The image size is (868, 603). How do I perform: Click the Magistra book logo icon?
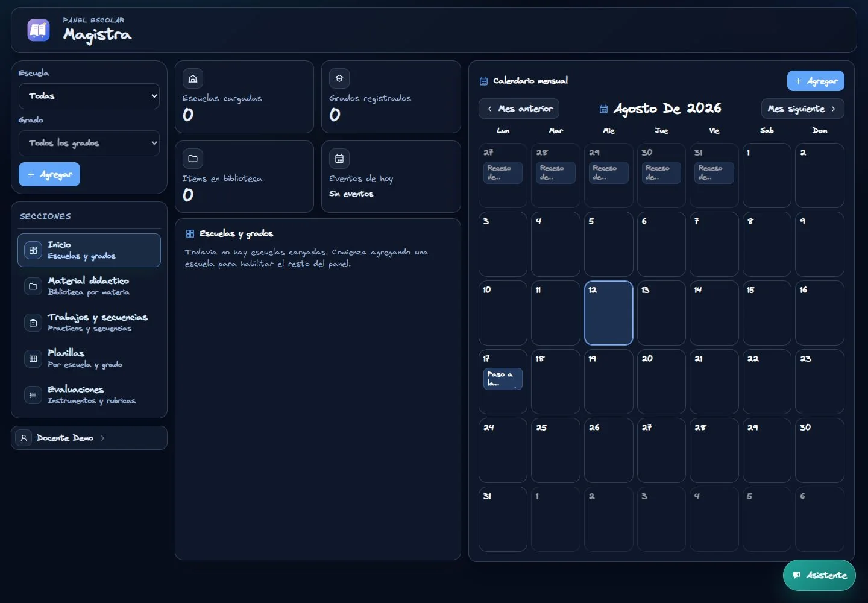[x=39, y=30]
